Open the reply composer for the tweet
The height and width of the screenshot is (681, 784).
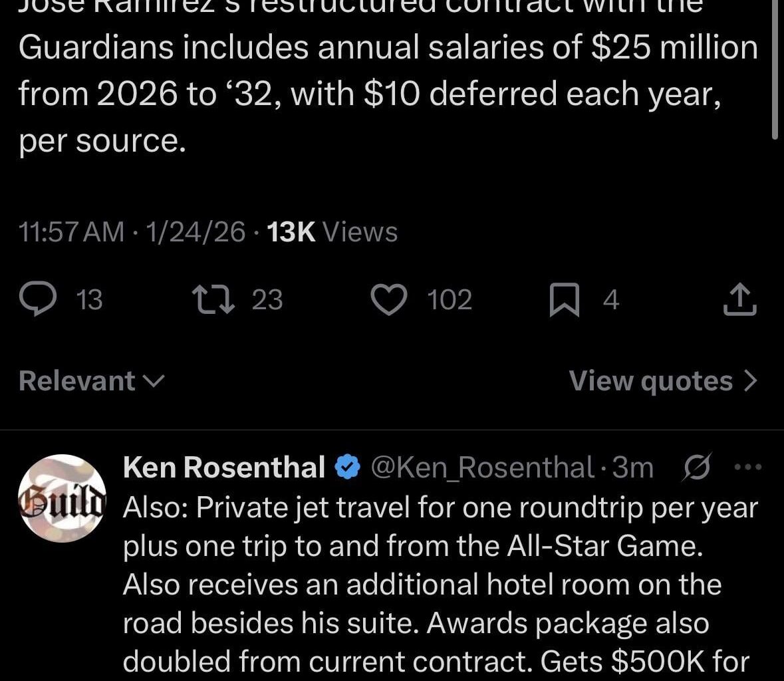pos(40,299)
